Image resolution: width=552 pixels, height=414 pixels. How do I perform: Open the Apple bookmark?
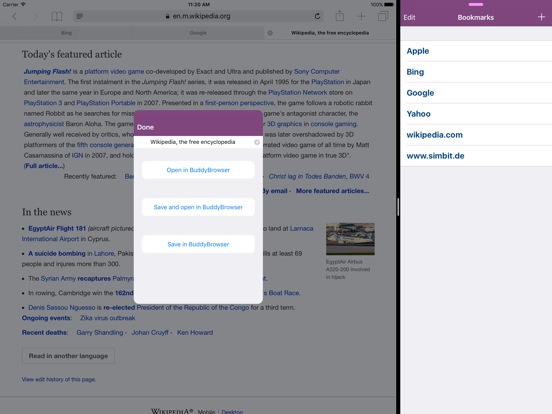point(476,51)
